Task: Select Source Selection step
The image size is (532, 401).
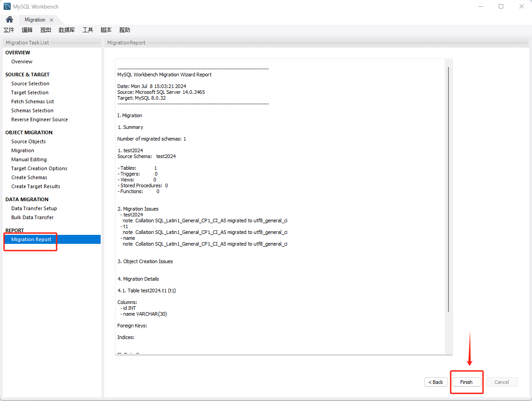Action: 30,84
